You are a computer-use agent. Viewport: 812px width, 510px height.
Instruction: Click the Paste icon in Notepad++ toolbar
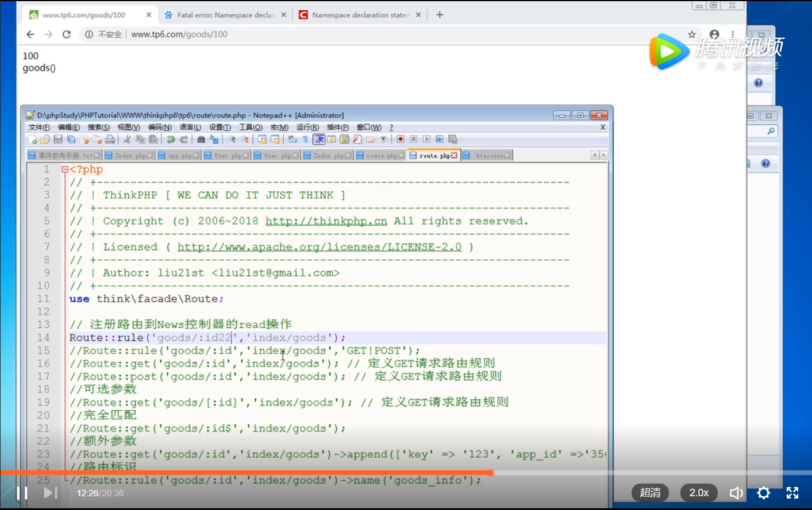[x=153, y=139]
